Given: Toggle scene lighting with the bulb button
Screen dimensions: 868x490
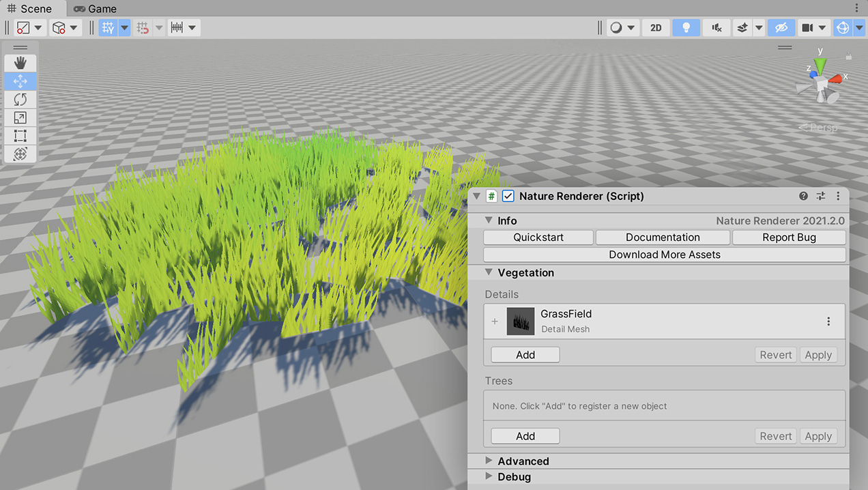Looking at the screenshot, I should tap(686, 27).
